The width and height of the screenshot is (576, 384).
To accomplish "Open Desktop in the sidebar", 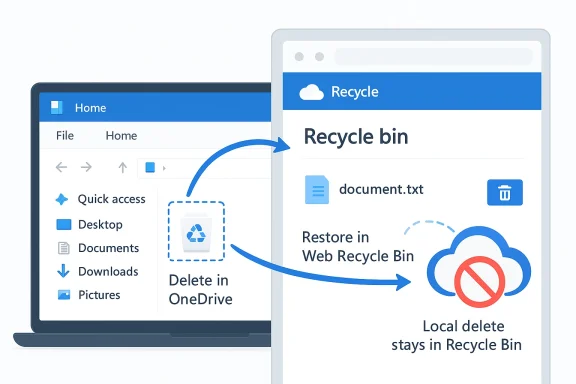I will 100,224.
